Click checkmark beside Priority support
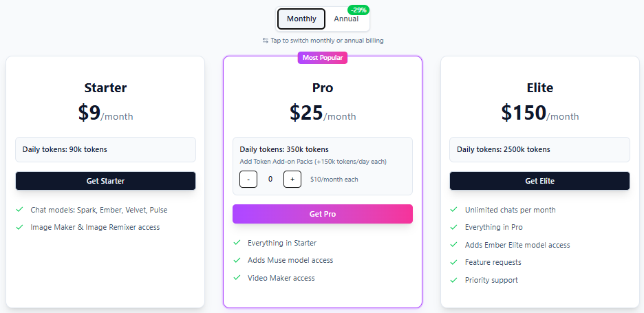Screen dimensions: 644x313 click(454, 280)
